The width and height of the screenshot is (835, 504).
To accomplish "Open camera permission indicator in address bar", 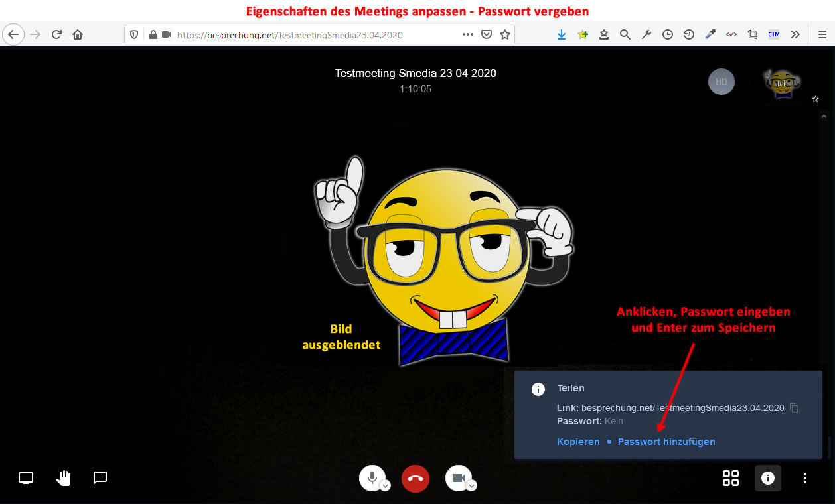I will [166, 34].
